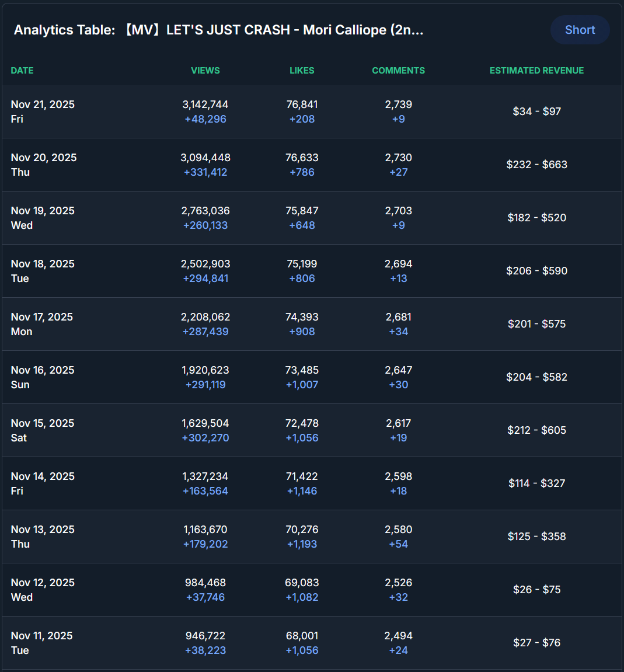Image resolution: width=624 pixels, height=672 pixels.
Task: Click comments change +24
Action: click(x=398, y=650)
